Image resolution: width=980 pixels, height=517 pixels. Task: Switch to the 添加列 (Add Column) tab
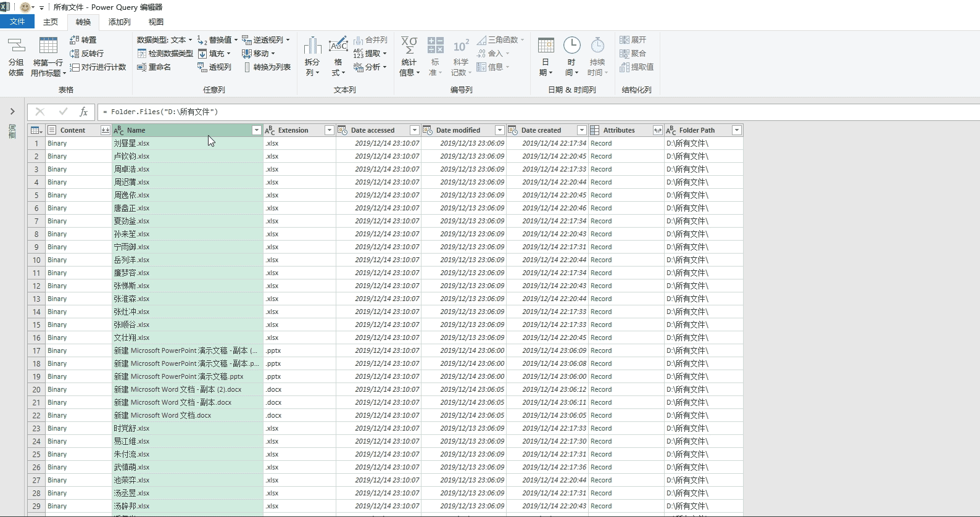tap(120, 22)
